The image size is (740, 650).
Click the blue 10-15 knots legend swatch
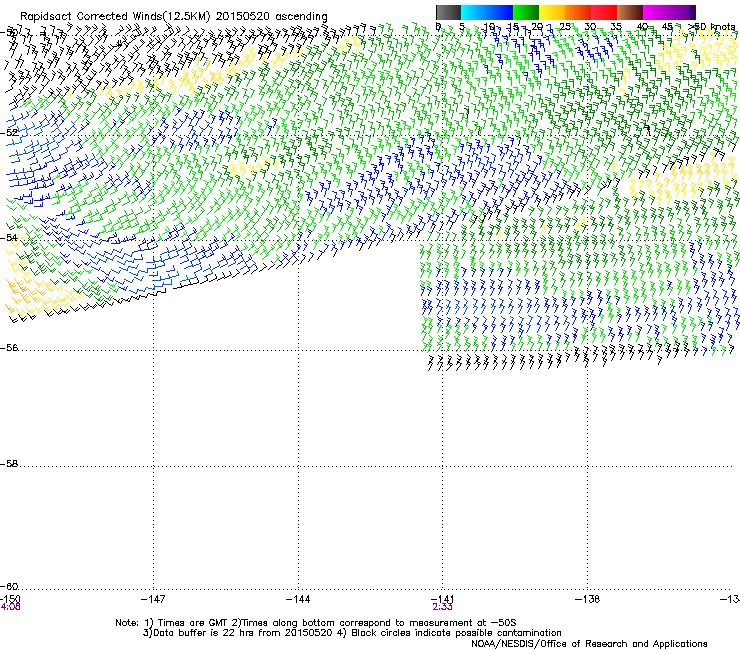[500, 12]
